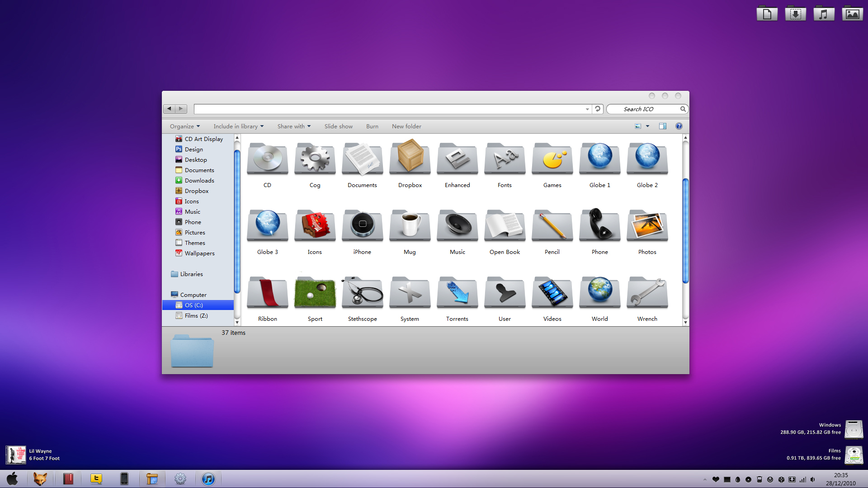The height and width of the screenshot is (488, 868).
Task: Open the change view options arrow
Action: tap(647, 126)
